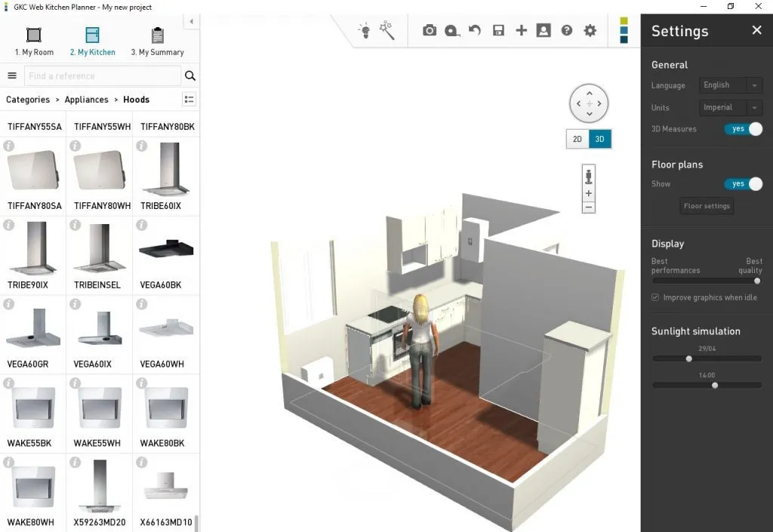Screen dimensions: 773x532
Task: Open the Language dropdown
Action: coord(730,85)
